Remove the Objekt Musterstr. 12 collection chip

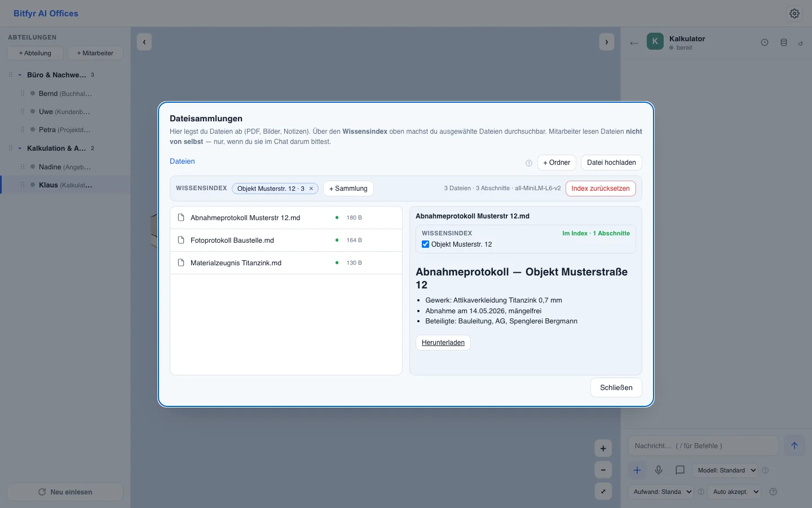(311, 189)
